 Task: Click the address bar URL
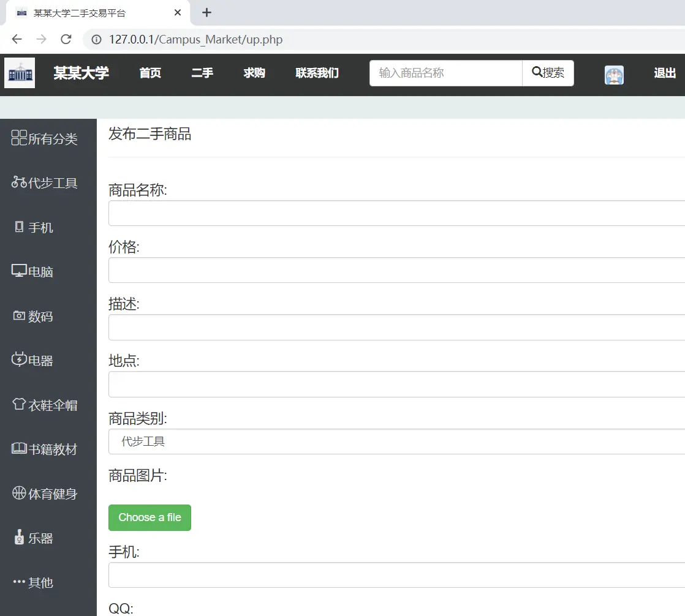[195, 40]
